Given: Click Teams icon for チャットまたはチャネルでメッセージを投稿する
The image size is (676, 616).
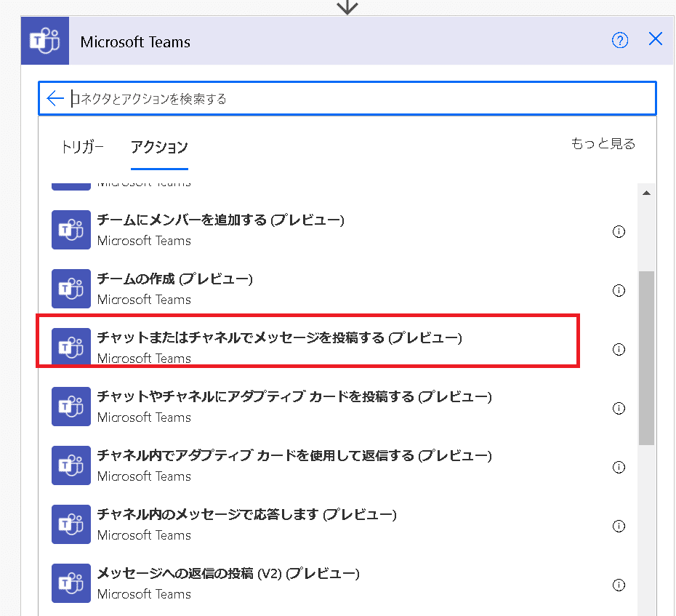Looking at the screenshot, I should tap(71, 347).
